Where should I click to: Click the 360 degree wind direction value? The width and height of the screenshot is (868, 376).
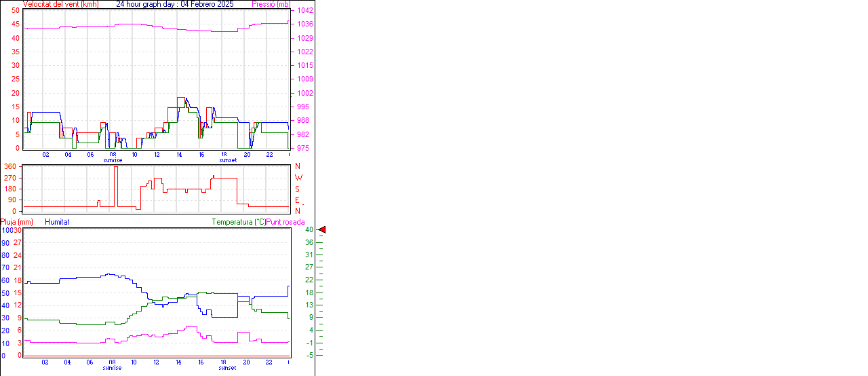(10, 166)
